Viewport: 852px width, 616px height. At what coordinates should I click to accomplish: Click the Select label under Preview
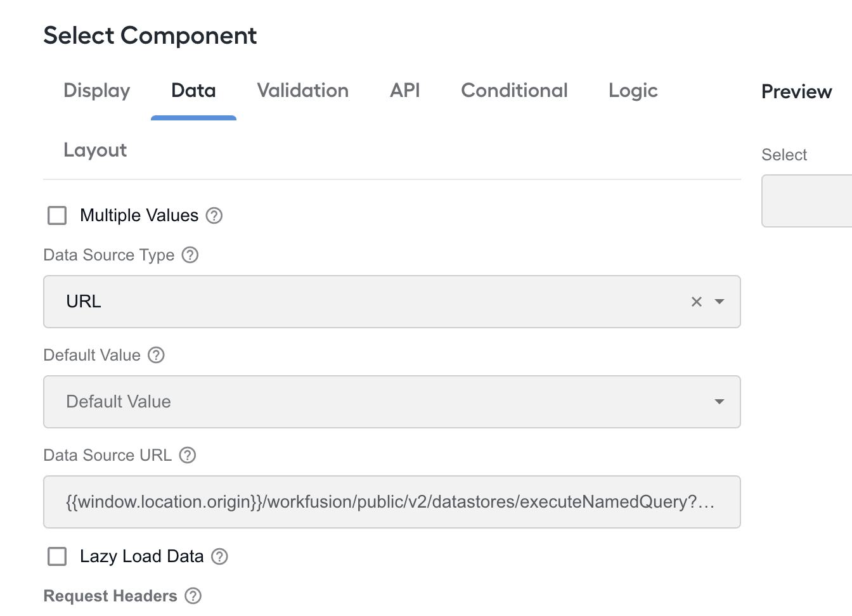click(784, 155)
